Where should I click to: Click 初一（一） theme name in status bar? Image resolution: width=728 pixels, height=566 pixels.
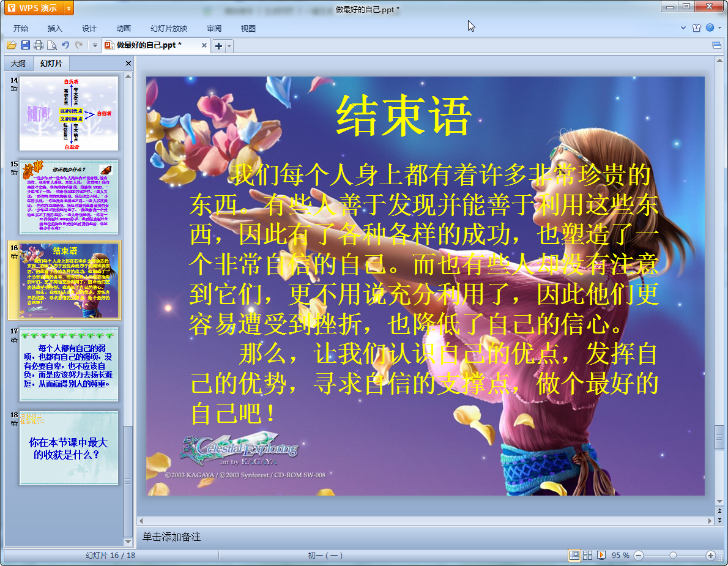pos(325,556)
